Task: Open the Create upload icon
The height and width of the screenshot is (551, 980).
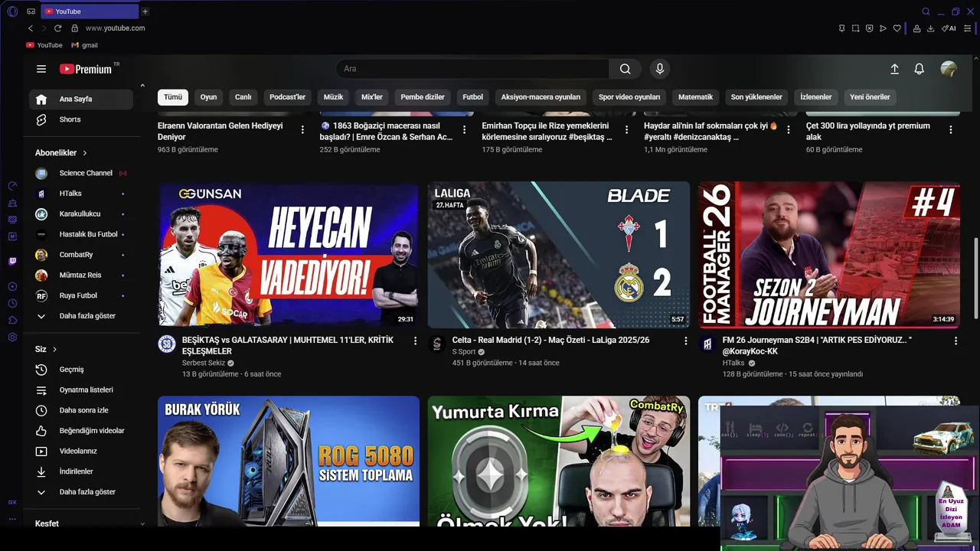Action: 894,69
